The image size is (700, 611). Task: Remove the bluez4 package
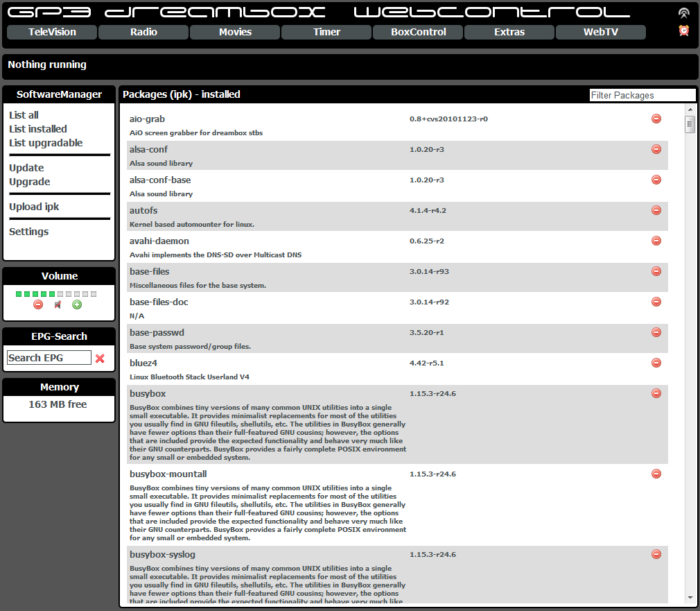[656, 363]
